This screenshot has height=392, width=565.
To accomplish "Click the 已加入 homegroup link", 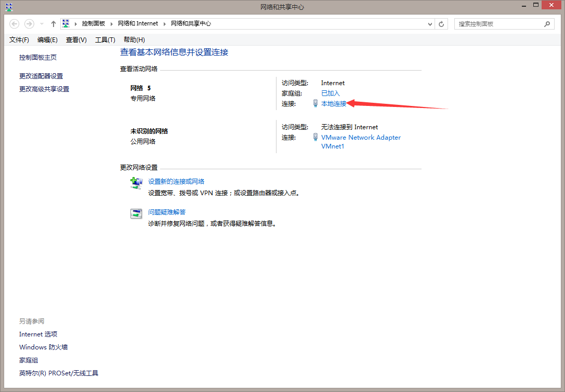I will (x=330, y=93).
